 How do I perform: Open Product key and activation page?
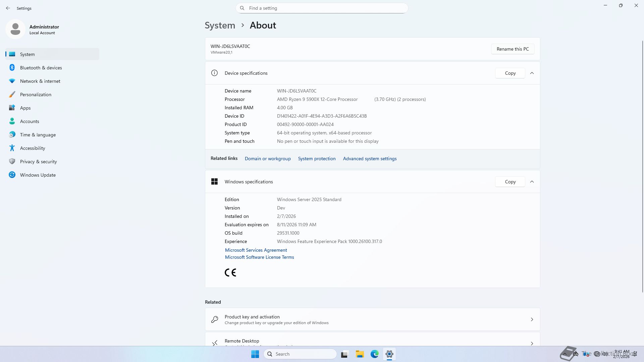[372, 319]
